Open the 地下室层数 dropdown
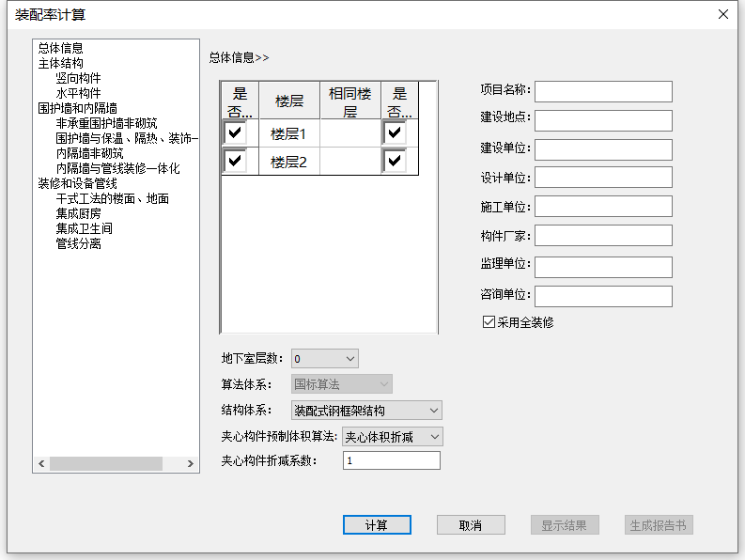The height and width of the screenshot is (560, 745). pos(325,358)
